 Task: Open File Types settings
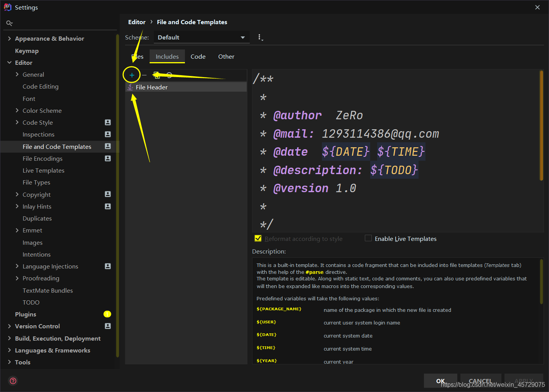tap(36, 182)
